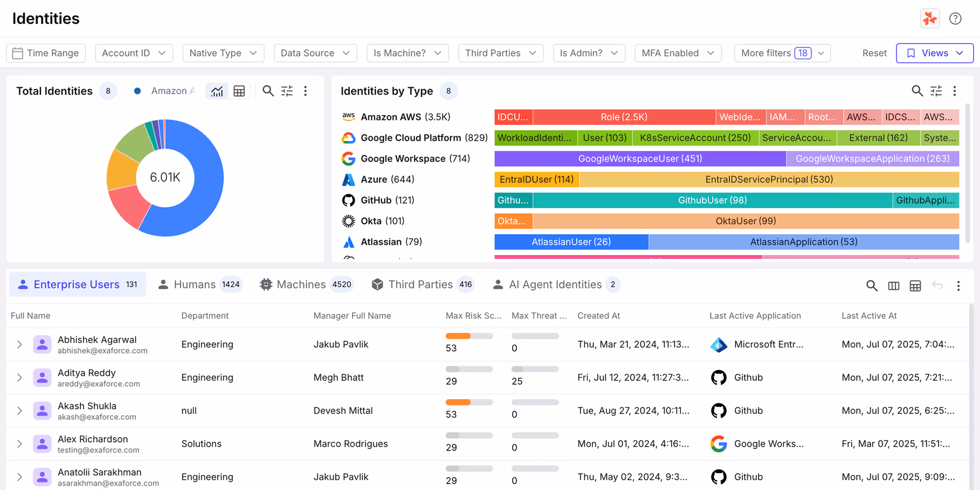Open More filters dropdown

(x=782, y=53)
